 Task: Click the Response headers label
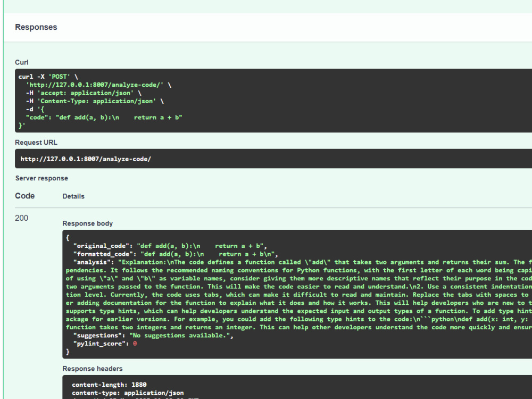click(x=92, y=369)
